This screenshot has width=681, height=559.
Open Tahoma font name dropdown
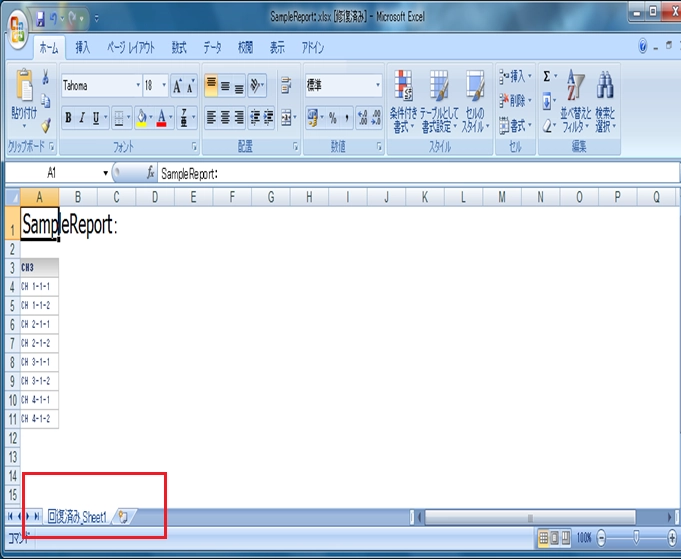click(138, 86)
